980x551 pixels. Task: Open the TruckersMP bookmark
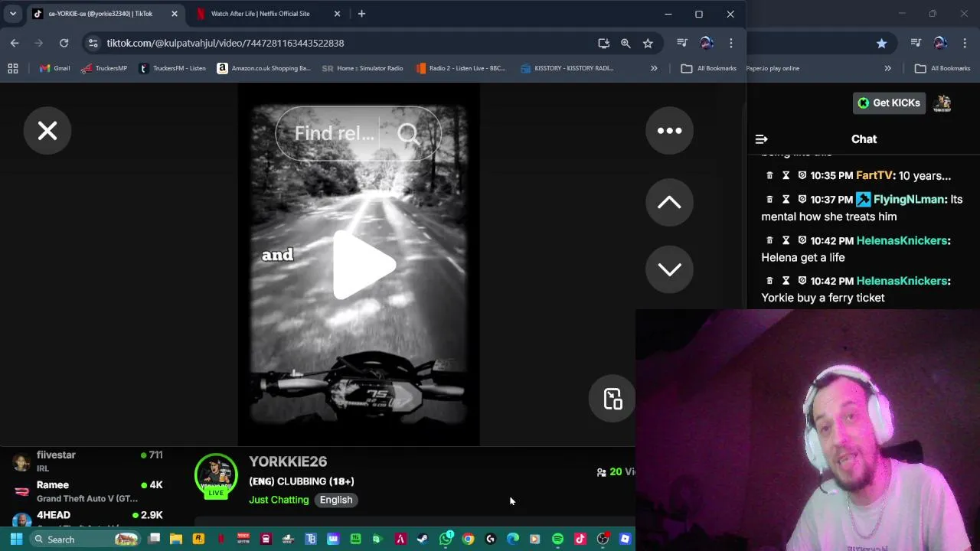point(104,68)
